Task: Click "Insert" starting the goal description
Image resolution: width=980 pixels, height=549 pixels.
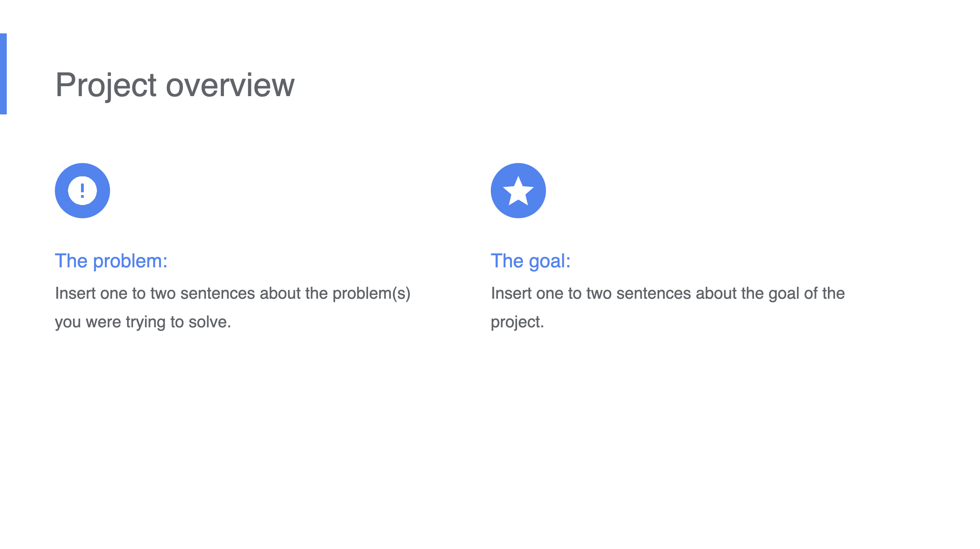Action: (x=511, y=294)
